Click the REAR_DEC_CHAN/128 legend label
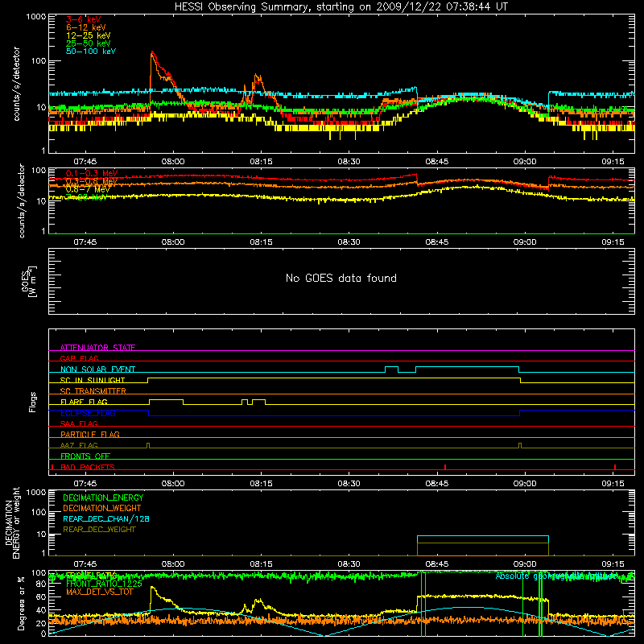Screen dimensions: 644x644 (x=106, y=518)
